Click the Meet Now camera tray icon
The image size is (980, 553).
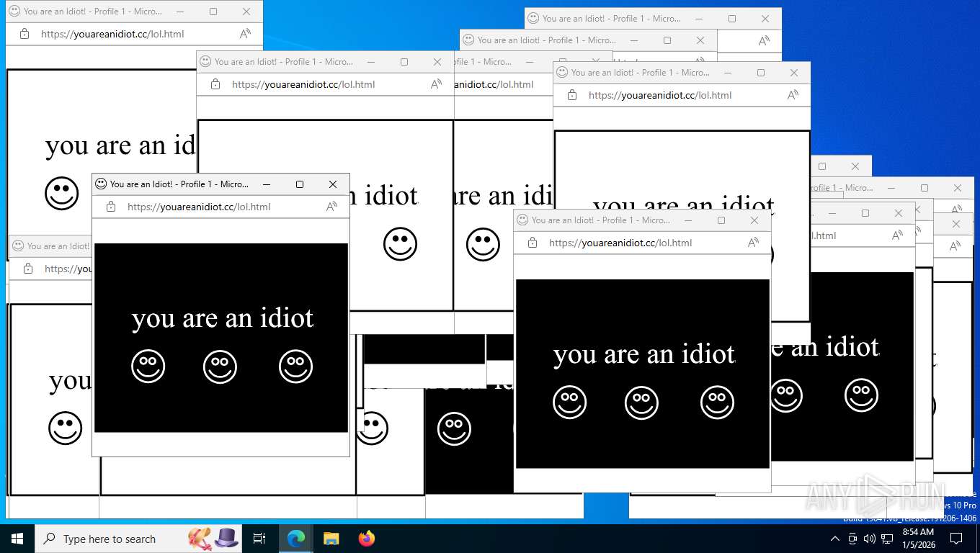852,539
